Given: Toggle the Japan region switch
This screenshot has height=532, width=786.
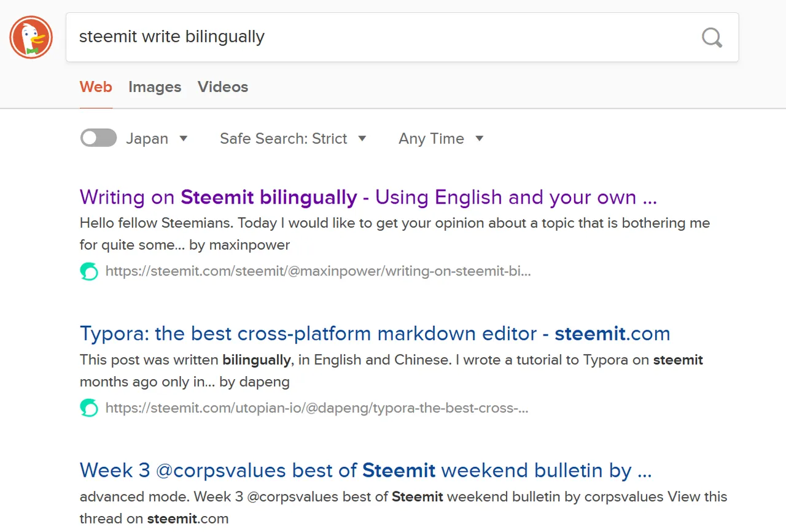Looking at the screenshot, I should point(98,138).
